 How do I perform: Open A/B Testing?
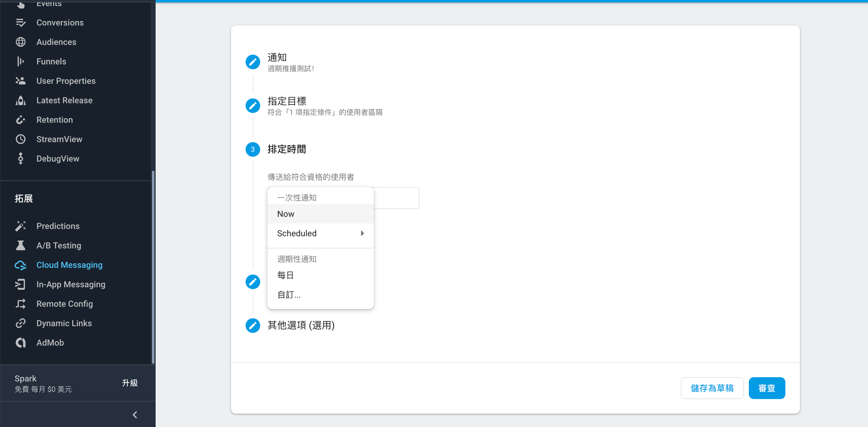(59, 245)
